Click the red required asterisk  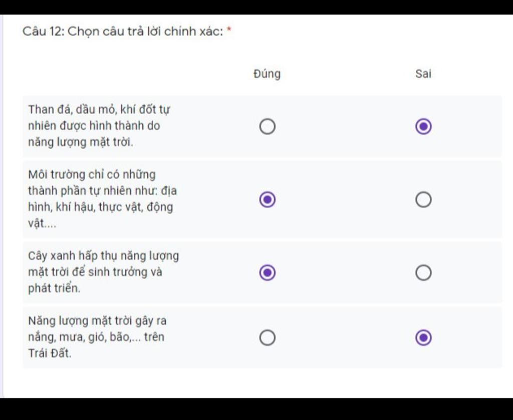tap(229, 31)
